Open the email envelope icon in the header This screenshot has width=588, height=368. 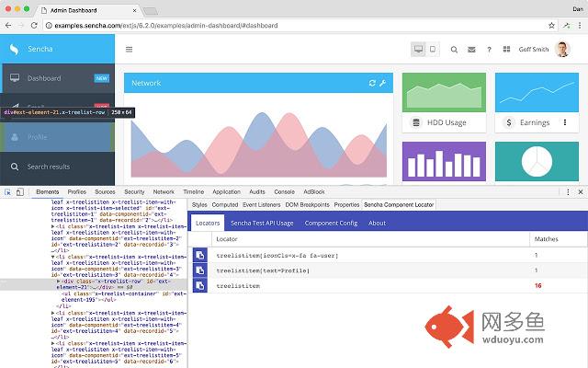[x=471, y=50]
